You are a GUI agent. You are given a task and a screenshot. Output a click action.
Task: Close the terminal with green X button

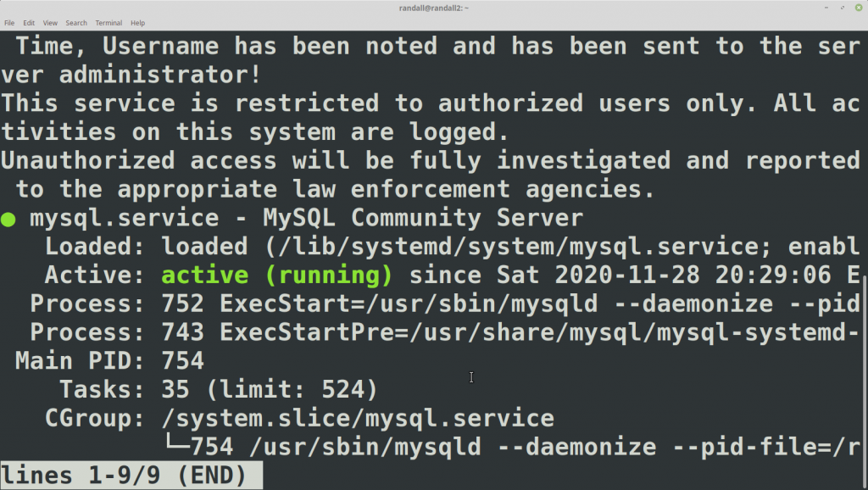tap(859, 8)
